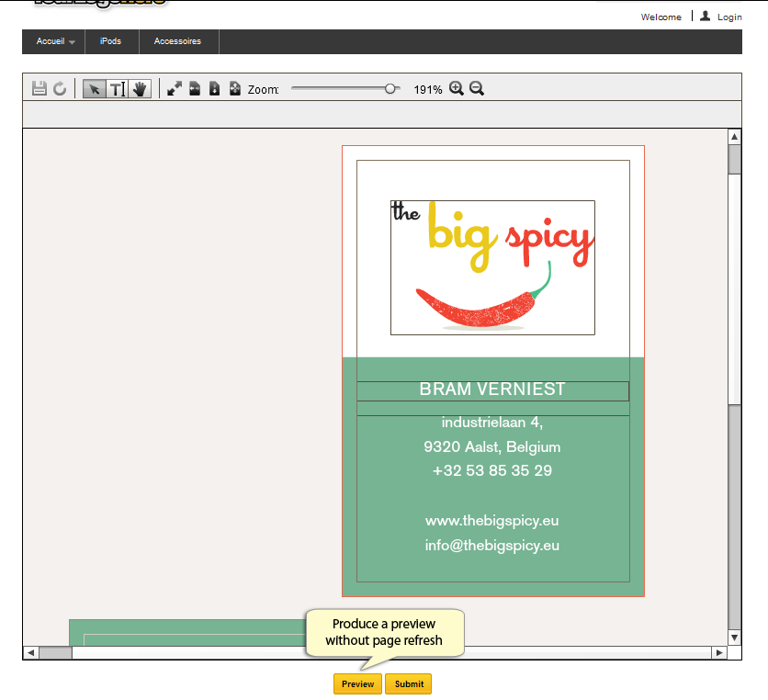Viewport: 768px width, 700px height.
Task: Click the fit-whole-page icon
Action: point(235,89)
